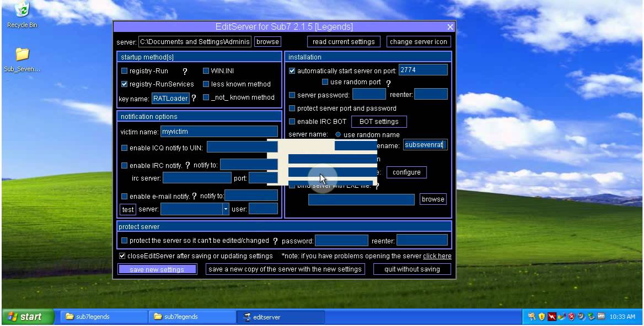Select the use random name radio button

click(x=338, y=134)
